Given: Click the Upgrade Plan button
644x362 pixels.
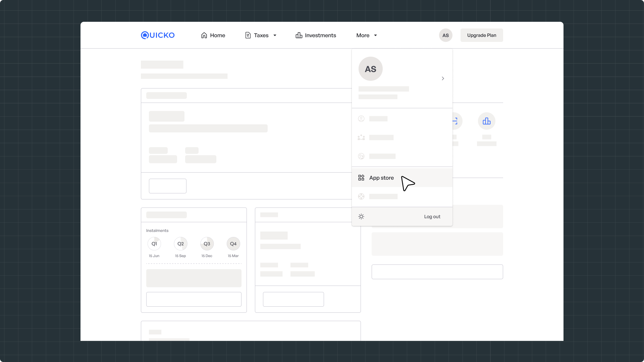Looking at the screenshot, I should point(482,35).
